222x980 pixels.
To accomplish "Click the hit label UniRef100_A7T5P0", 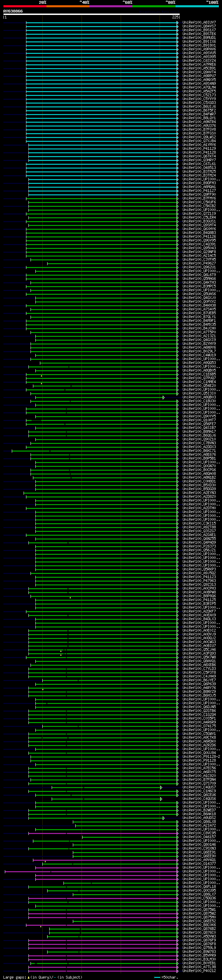I will pos(199,332).
